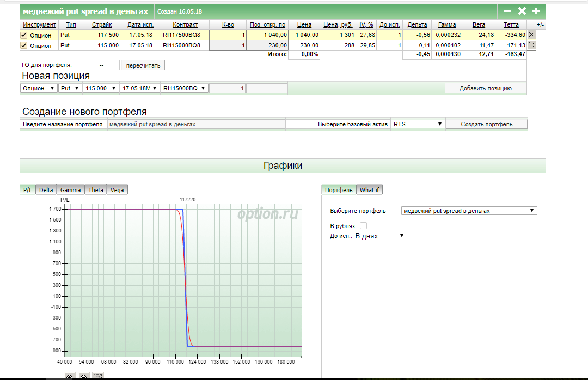Viewport: 588px width, 380px height.
Task: Expand the 'В днях' expiry units dropdown
Action: (x=379, y=236)
